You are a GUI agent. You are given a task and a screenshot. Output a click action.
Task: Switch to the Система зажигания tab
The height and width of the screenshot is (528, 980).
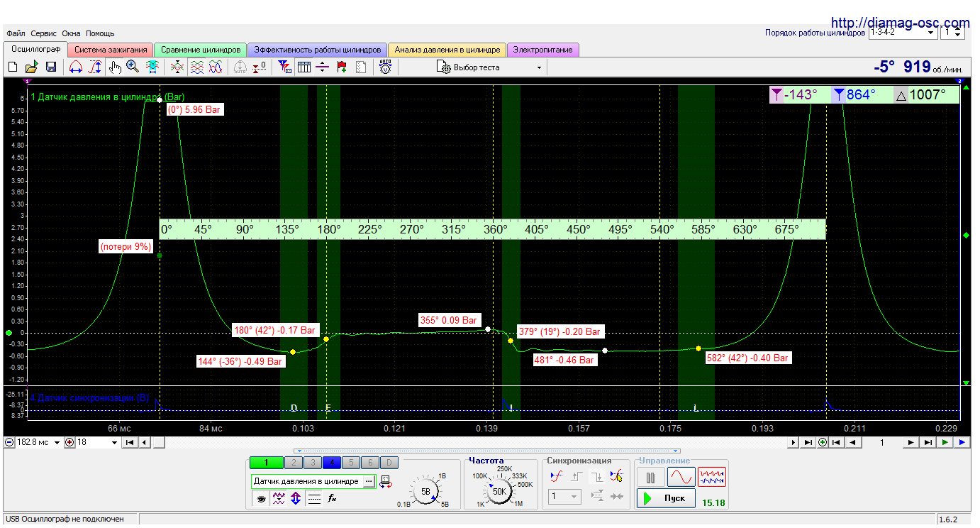point(111,50)
